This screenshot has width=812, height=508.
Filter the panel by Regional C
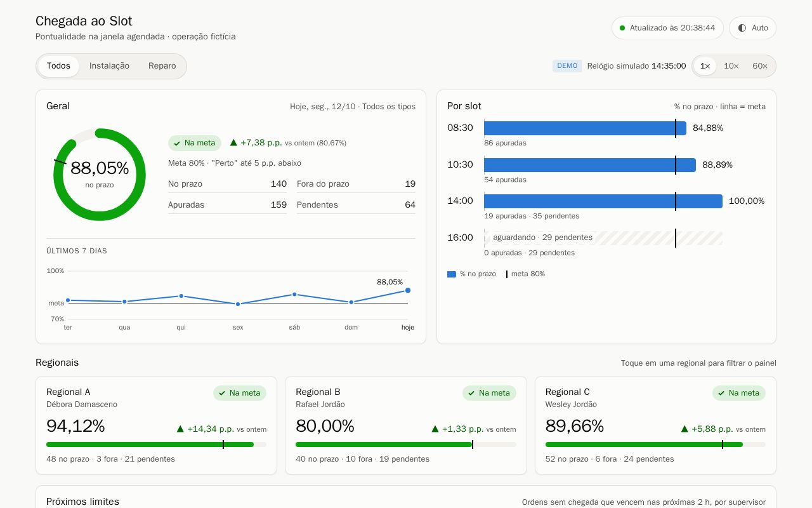coord(655,425)
